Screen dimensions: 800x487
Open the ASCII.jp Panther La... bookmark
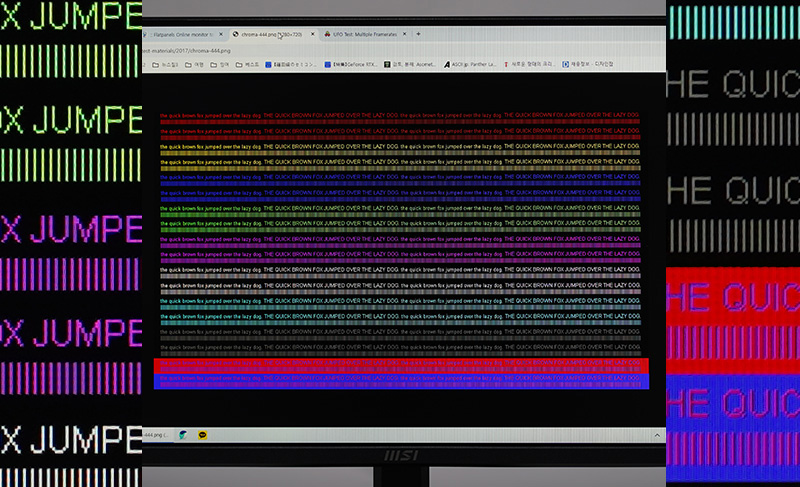click(x=470, y=64)
